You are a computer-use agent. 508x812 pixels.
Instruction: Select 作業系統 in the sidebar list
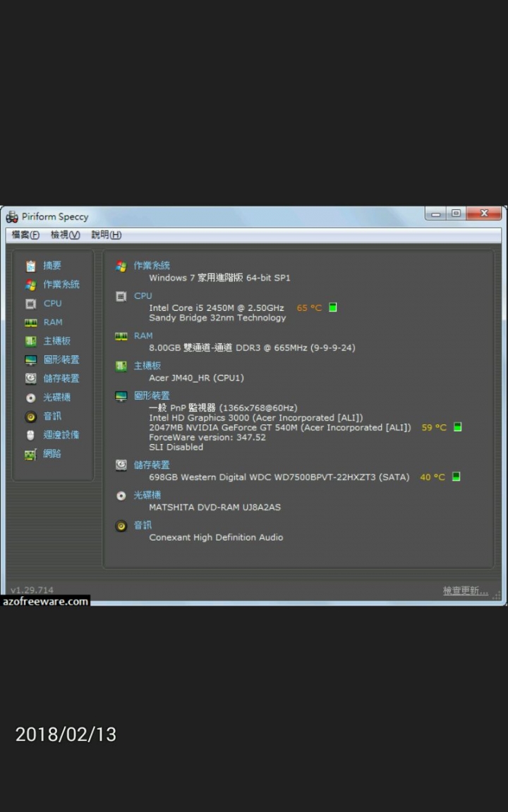click(x=61, y=284)
